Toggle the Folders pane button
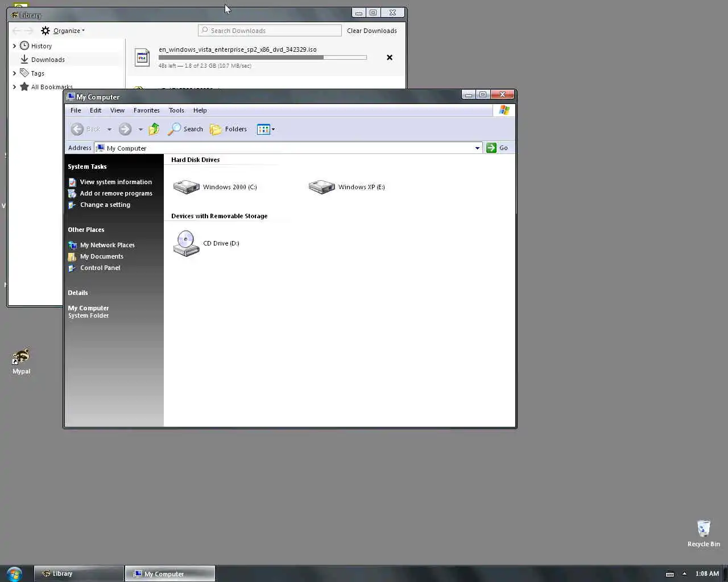The image size is (728, 582). (x=229, y=130)
